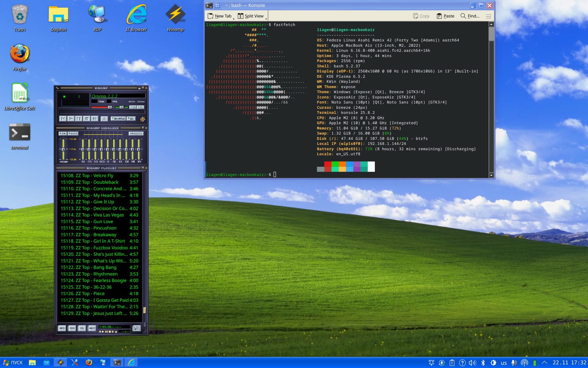Open the clipboard tray icon
The width and height of the screenshot is (588, 368).
(x=452, y=363)
